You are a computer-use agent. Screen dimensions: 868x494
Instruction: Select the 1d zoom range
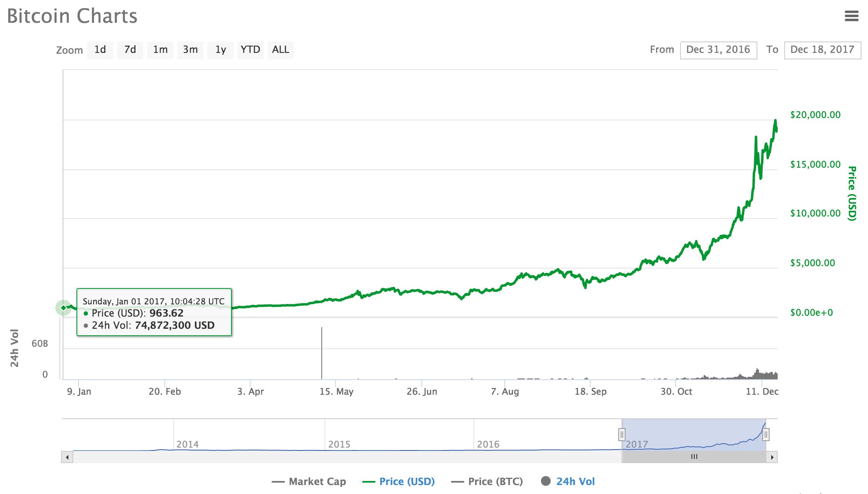pyautogui.click(x=100, y=50)
